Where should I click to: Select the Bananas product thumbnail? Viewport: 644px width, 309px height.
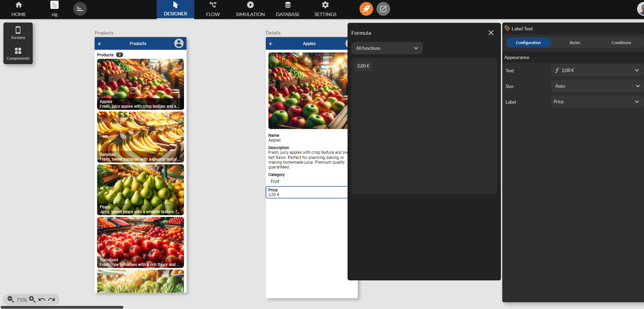[x=140, y=137]
